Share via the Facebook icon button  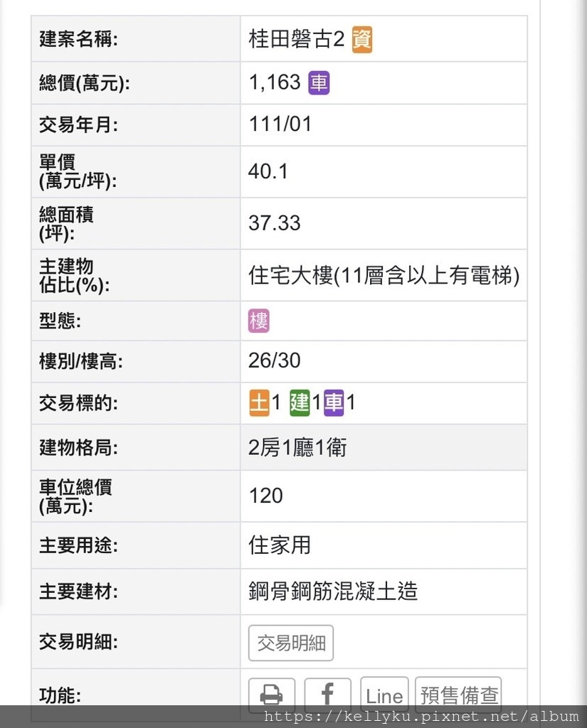327,693
